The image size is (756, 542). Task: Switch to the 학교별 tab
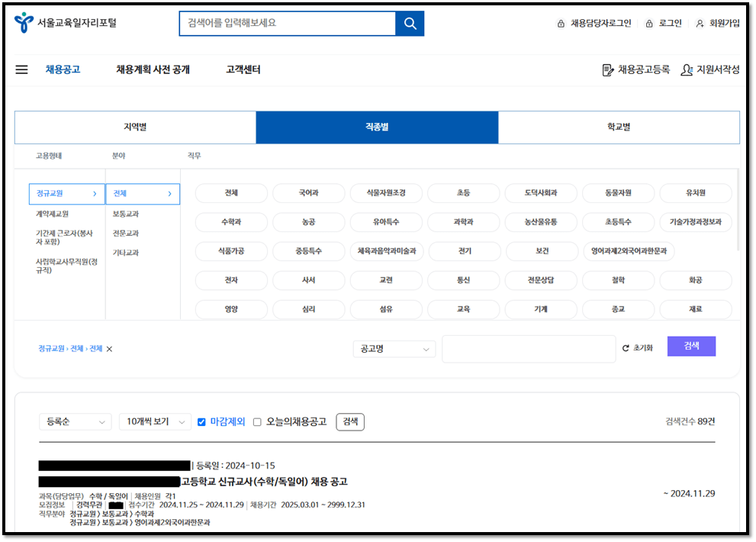tap(619, 127)
